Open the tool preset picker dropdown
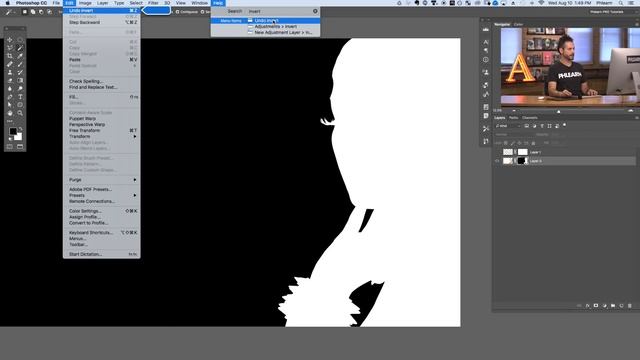This screenshot has height=360, width=640. [11, 12]
